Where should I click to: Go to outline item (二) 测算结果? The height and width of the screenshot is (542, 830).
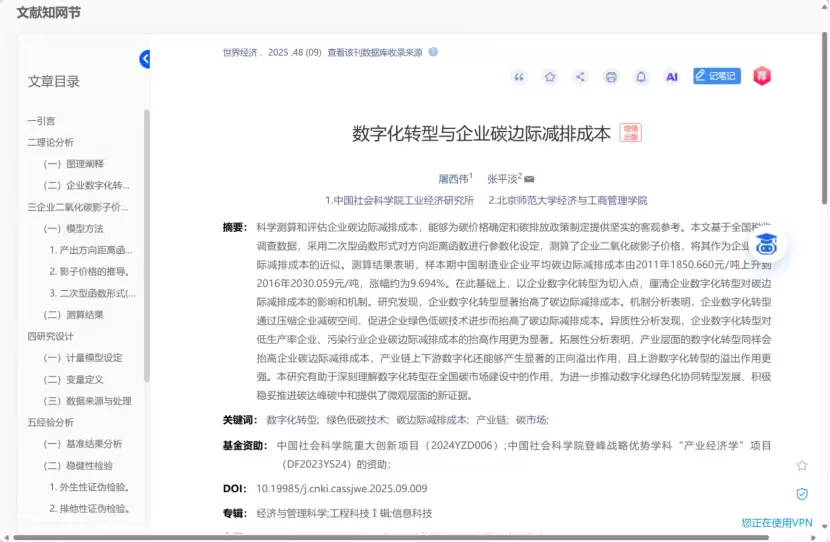pos(74,315)
